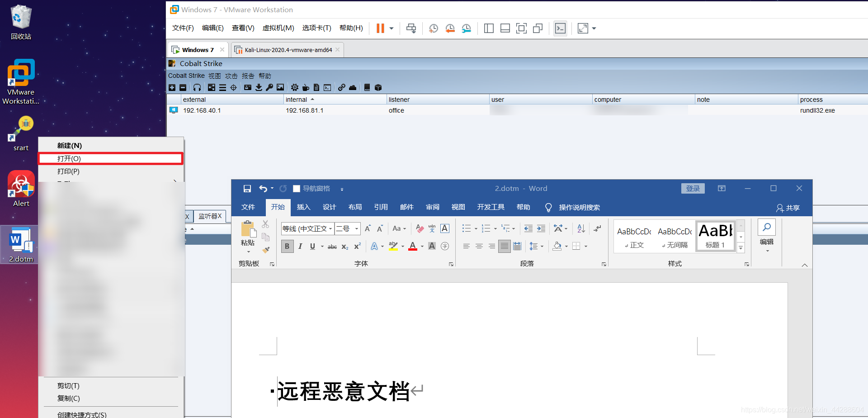Click the Cobalt Strike minus disconnect icon
Screen dimensions: 868x418
coord(183,88)
